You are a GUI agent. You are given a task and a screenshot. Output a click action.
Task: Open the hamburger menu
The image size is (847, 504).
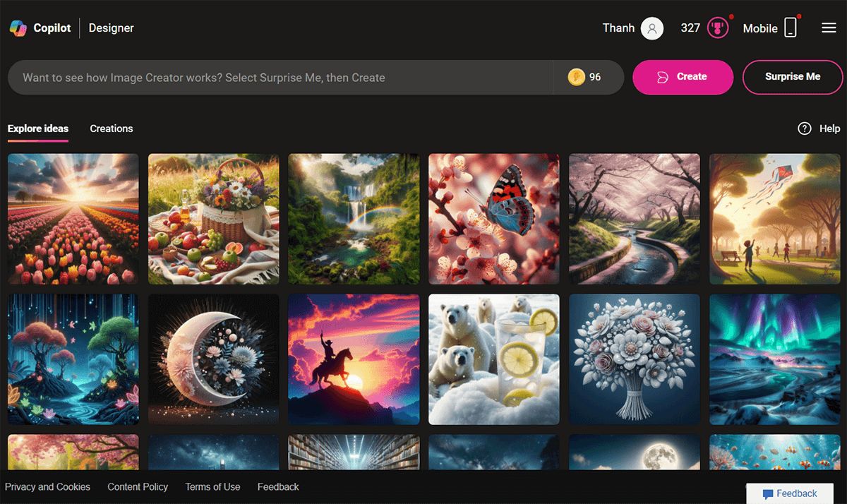point(829,28)
